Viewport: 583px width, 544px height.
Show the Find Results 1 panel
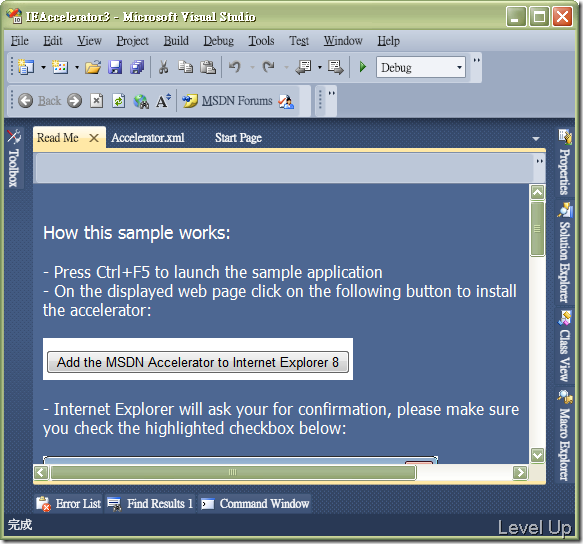pyautogui.click(x=150, y=503)
